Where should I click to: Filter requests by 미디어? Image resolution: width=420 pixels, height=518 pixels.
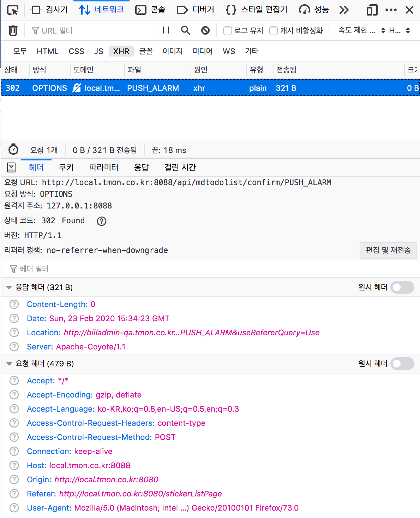coord(203,51)
